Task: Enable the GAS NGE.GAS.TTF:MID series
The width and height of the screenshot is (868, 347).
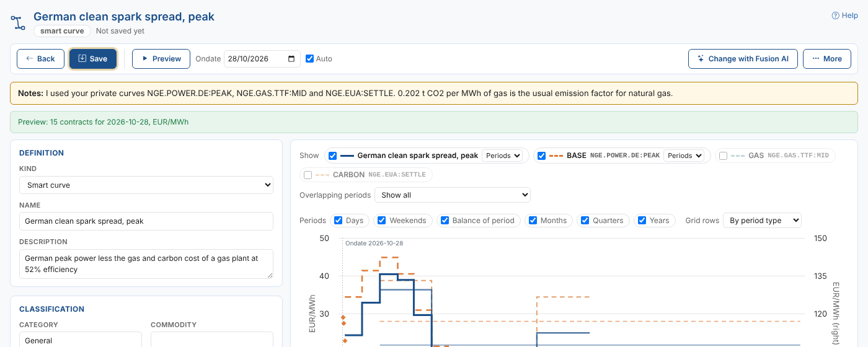Action: point(723,156)
